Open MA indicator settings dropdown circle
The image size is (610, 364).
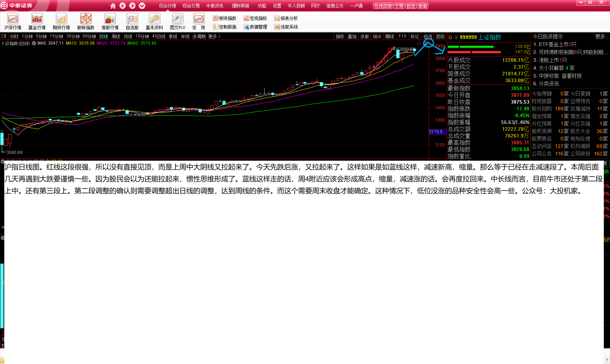coord(34,43)
